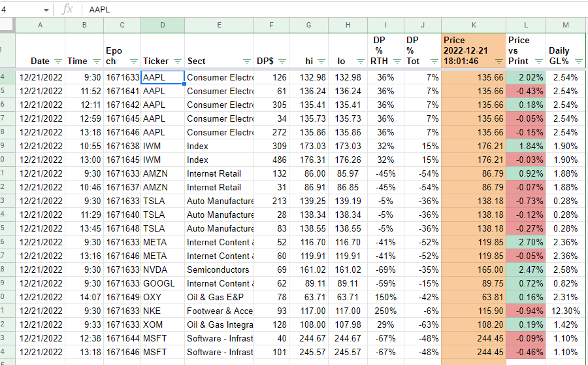This screenshot has height=365, width=588.
Task: Click the -63% DP Tot cell
Action: pyautogui.click(x=423, y=325)
